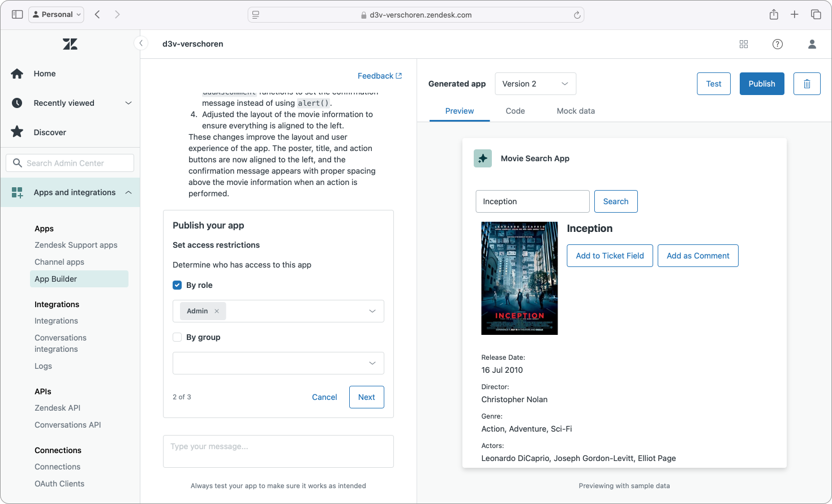Click Add as Comment
The image size is (832, 504).
click(698, 256)
